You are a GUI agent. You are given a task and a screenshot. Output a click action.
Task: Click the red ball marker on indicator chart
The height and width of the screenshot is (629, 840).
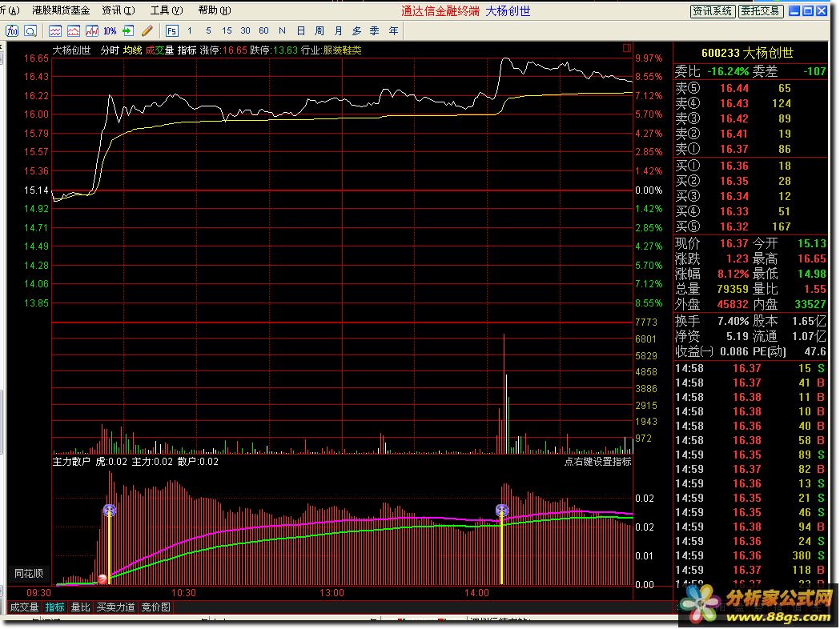pos(102,579)
